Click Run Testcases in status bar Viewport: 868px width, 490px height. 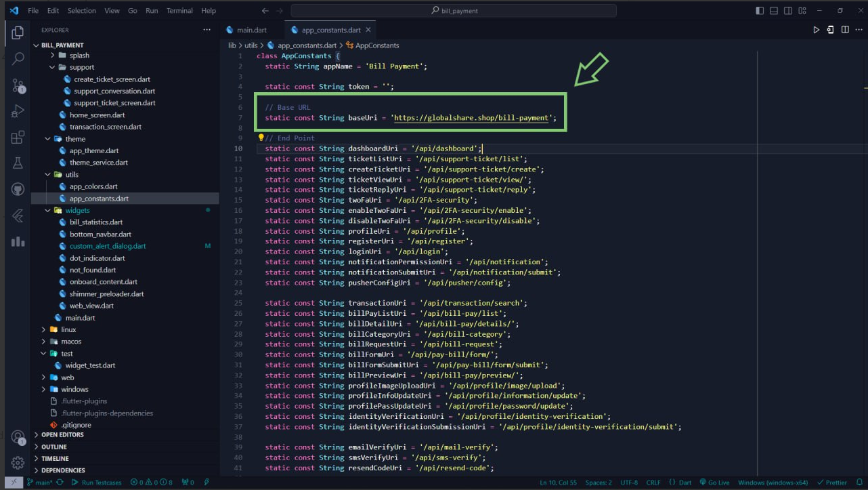coord(97,483)
